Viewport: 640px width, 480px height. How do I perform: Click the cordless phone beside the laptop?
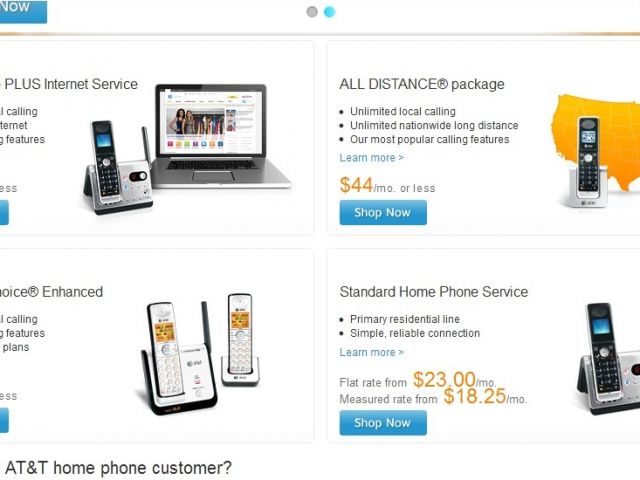coord(110,166)
